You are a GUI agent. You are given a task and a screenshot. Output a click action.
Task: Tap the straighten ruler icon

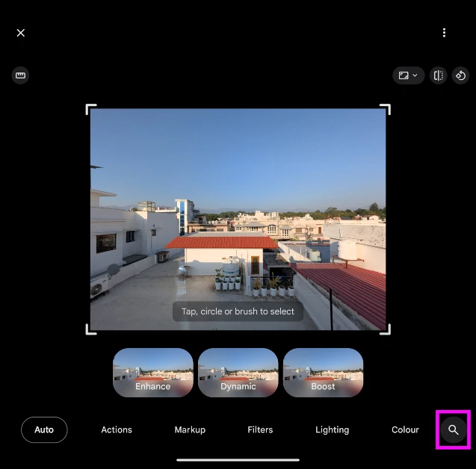[x=20, y=75]
